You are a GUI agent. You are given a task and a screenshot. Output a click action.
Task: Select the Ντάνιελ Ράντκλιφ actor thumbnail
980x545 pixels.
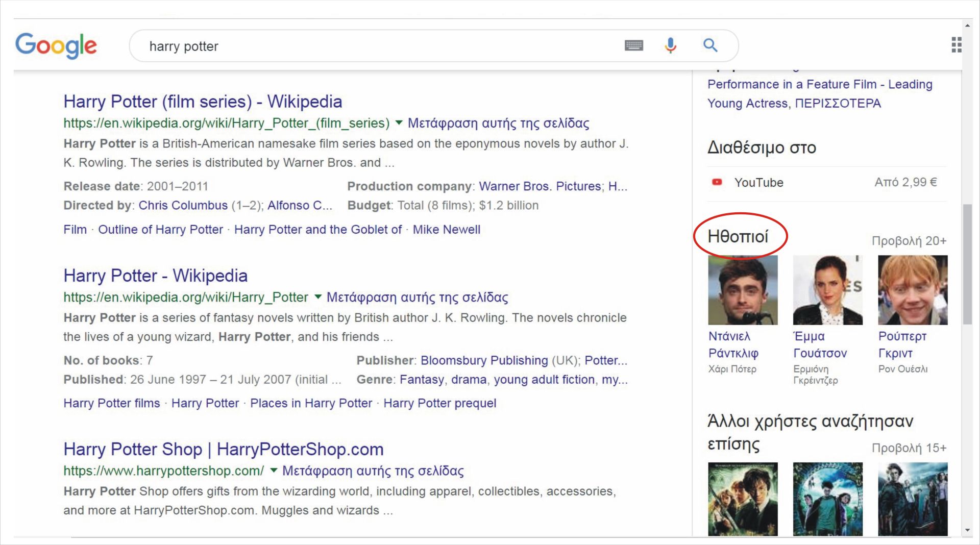(x=743, y=290)
